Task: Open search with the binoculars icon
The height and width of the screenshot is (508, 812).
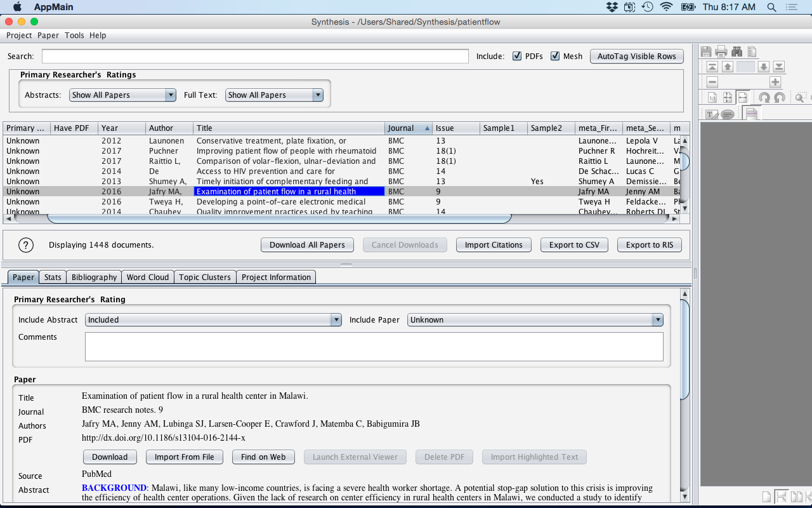Action: [737, 52]
